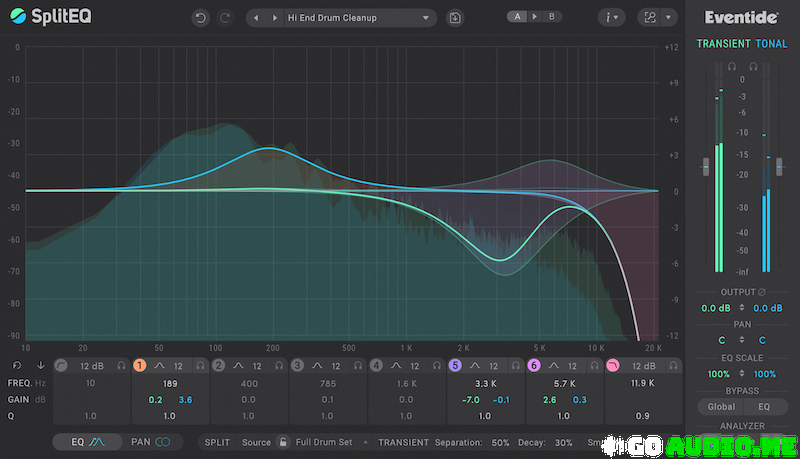Enable band 4
Screen dimensions: 800x459
(x=376, y=366)
